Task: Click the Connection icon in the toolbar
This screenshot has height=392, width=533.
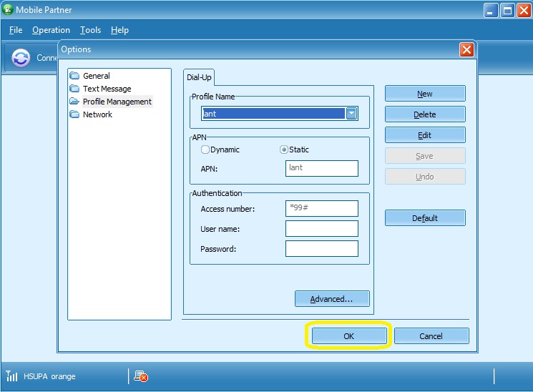Action: point(21,59)
